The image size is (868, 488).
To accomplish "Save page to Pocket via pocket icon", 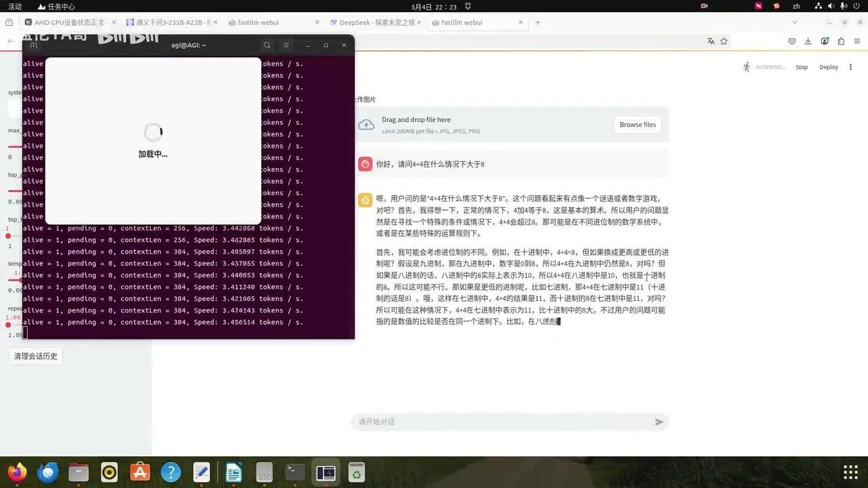I will (791, 41).
